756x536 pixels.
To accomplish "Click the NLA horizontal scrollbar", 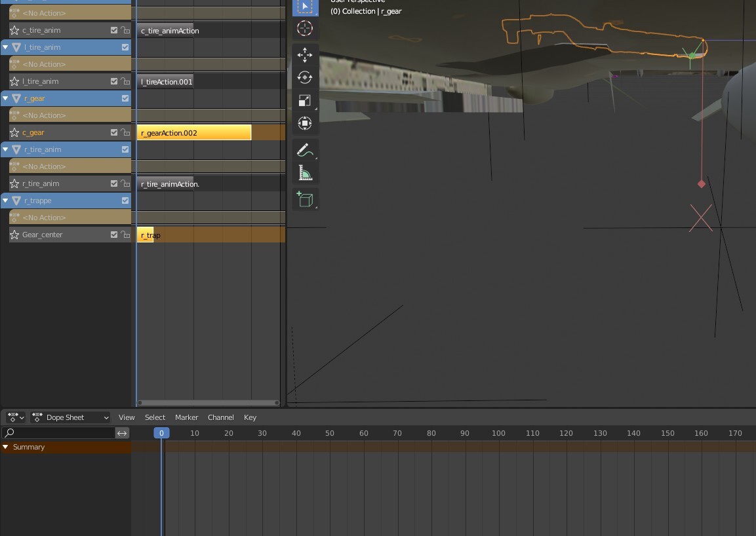I will click(208, 403).
